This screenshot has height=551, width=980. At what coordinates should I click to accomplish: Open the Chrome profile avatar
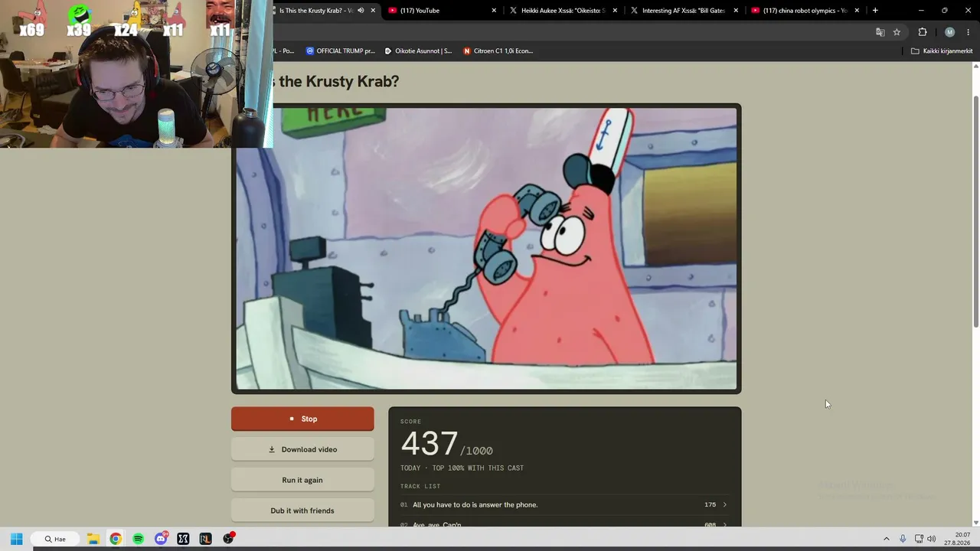point(950,32)
